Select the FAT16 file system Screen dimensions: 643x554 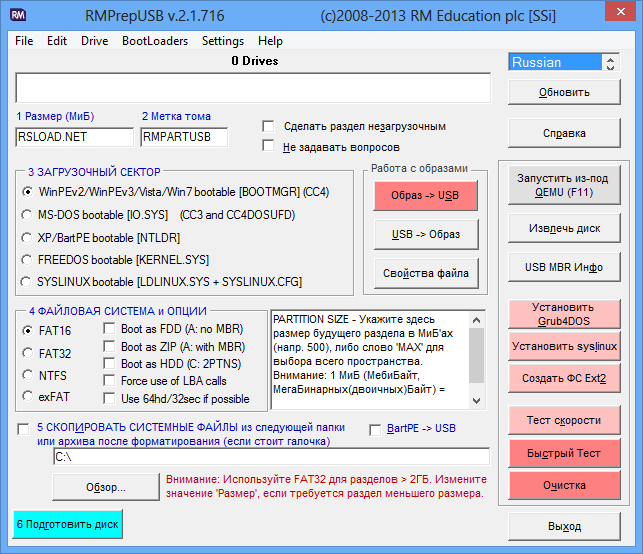(x=27, y=331)
